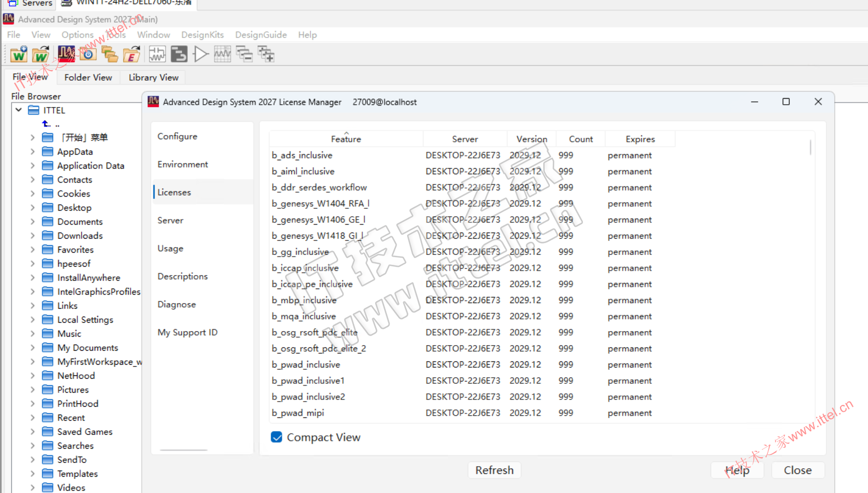Click the Desktop folder icon
This screenshot has width=868, height=493.
click(x=48, y=207)
